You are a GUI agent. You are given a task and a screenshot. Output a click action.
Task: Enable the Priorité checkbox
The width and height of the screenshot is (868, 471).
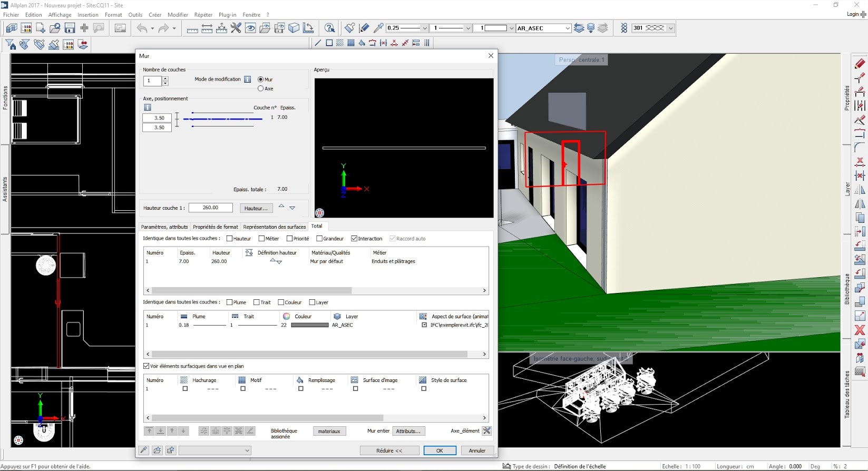click(289, 239)
